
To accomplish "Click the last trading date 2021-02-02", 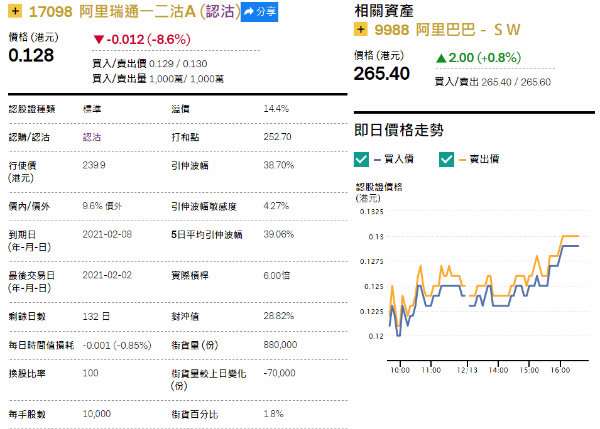I will [x=107, y=275].
